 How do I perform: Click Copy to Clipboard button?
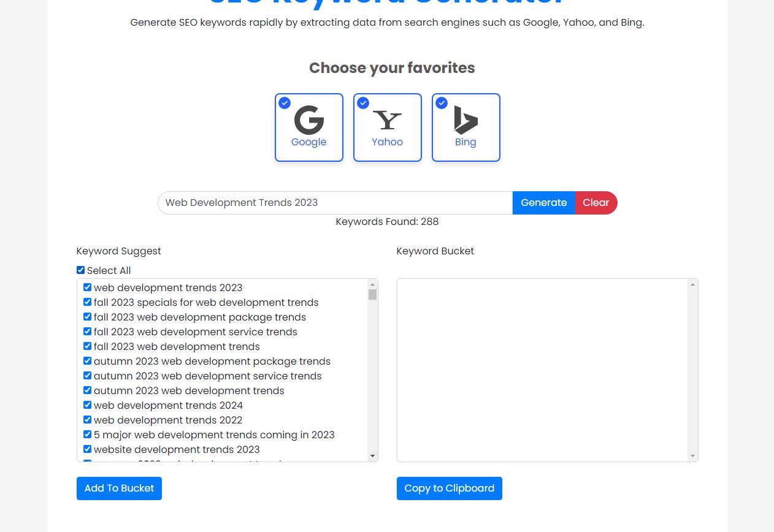coord(450,488)
